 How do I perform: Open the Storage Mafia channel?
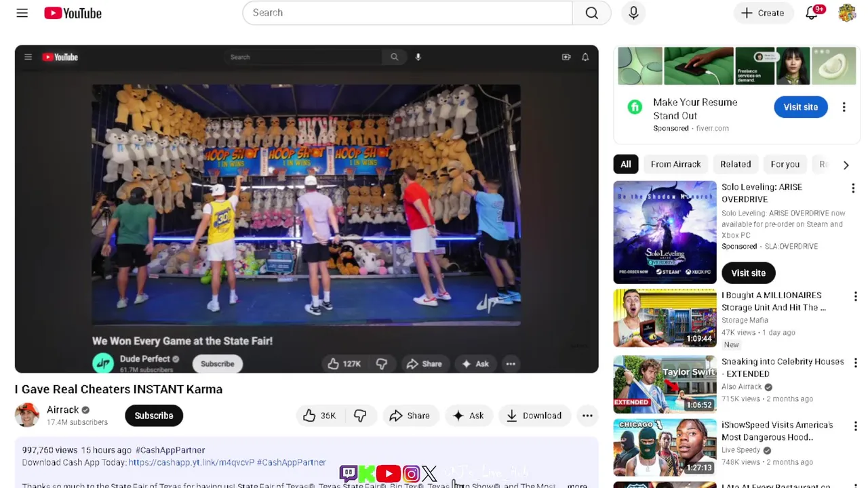coord(745,320)
